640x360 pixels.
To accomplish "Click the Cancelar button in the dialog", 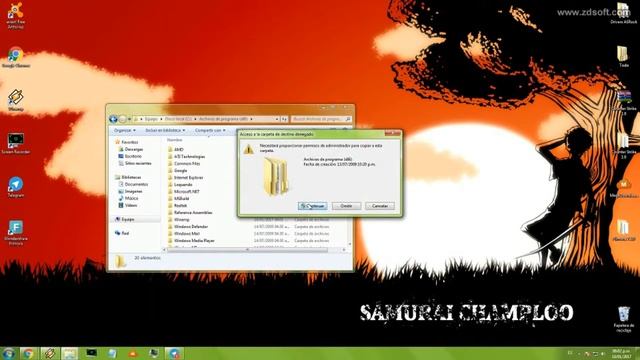I will [380, 206].
